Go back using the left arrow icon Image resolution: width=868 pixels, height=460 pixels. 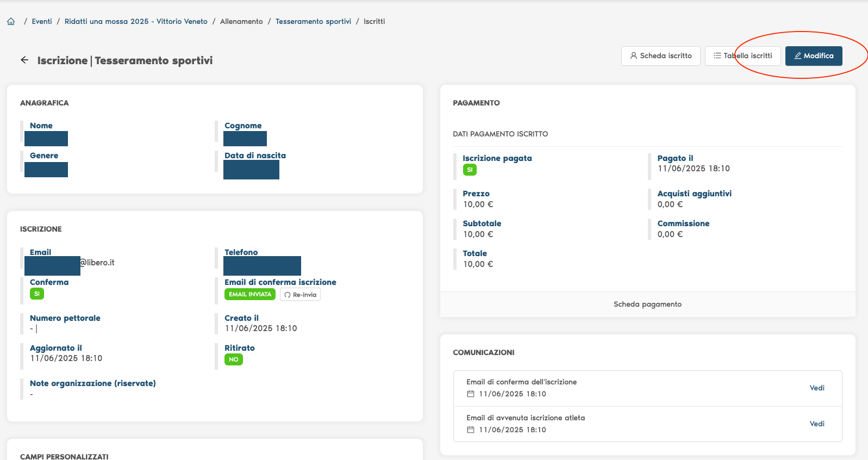24,60
